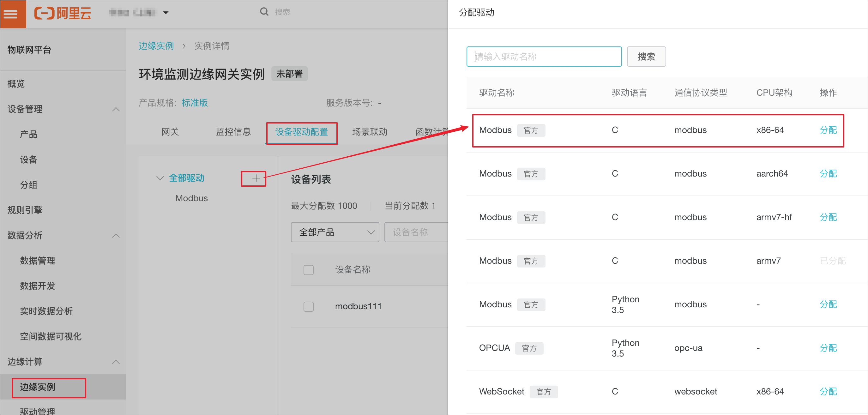The width and height of the screenshot is (868, 415).
Task: Collapse the 边缘计算 section
Action: coord(116,362)
